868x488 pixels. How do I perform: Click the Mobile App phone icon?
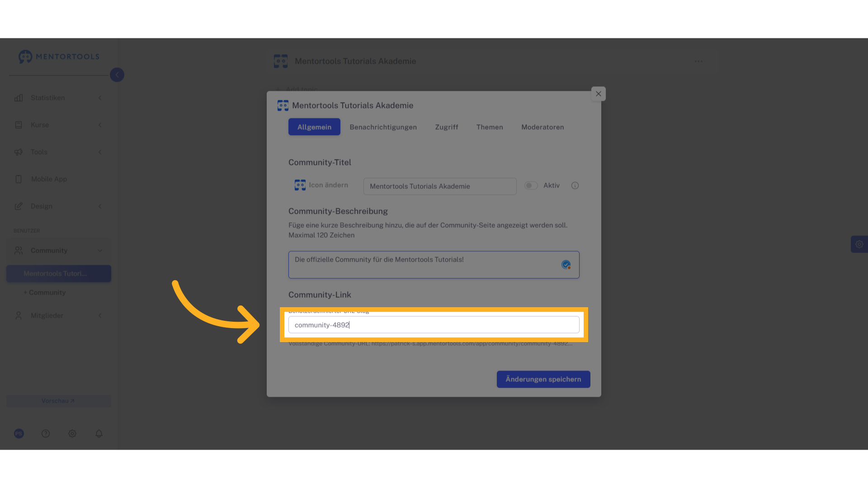pos(19,179)
